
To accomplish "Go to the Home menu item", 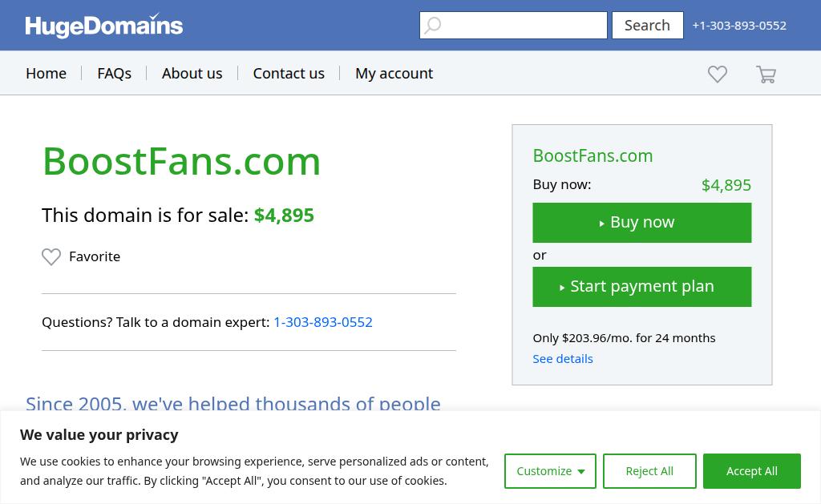I will pos(46,73).
